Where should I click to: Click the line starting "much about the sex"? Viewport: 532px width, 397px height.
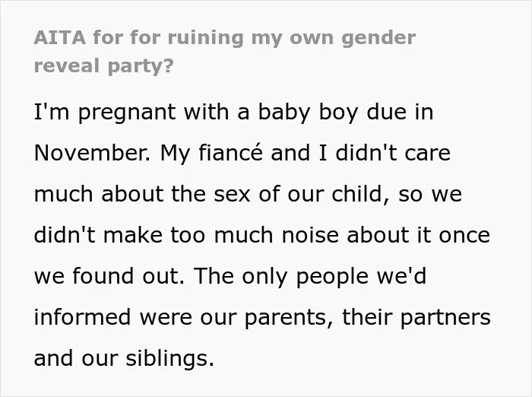point(248,194)
